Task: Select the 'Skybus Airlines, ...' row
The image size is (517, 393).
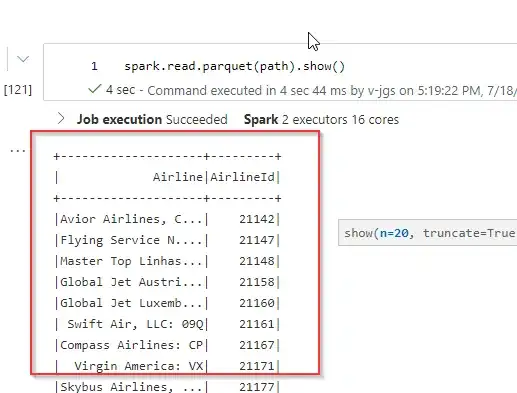Action: pyautogui.click(x=168, y=387)
